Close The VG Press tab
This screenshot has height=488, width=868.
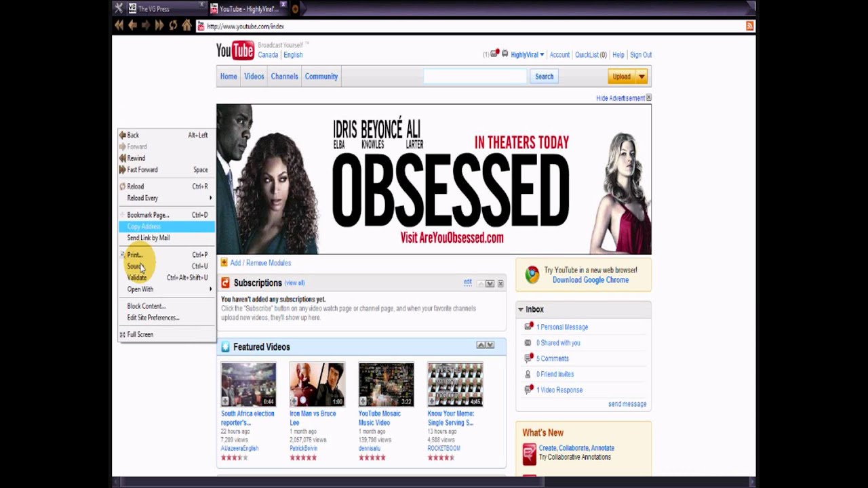(x=201, y=5)
